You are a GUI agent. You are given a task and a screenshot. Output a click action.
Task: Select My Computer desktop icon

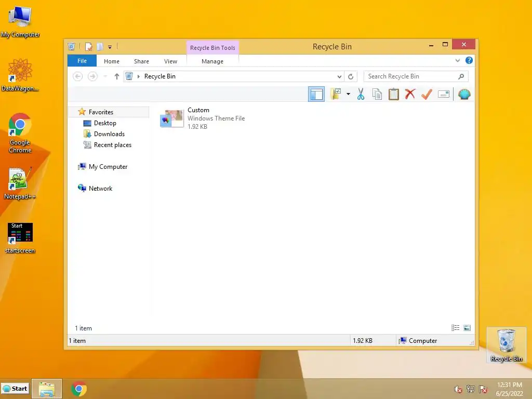point(20,21)
